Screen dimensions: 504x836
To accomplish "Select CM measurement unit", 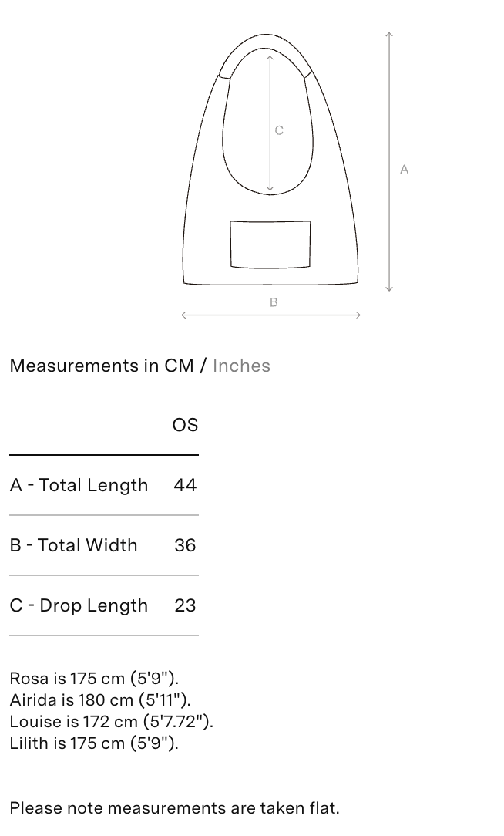I will tap(179, 366).
